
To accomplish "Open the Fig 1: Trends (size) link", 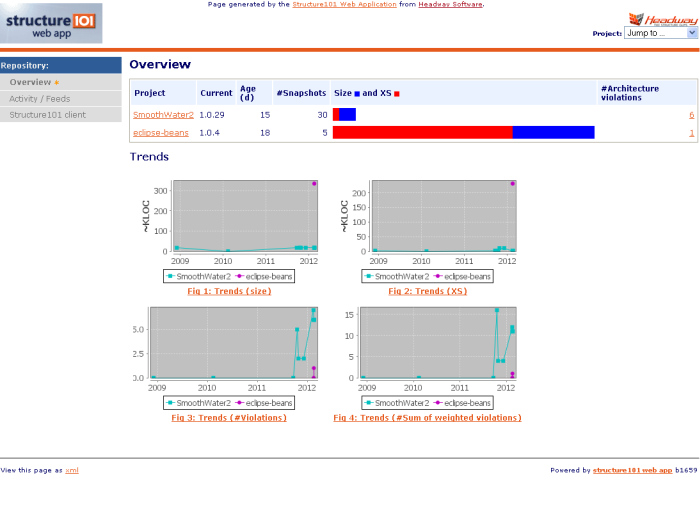I will tap(229, 291).
